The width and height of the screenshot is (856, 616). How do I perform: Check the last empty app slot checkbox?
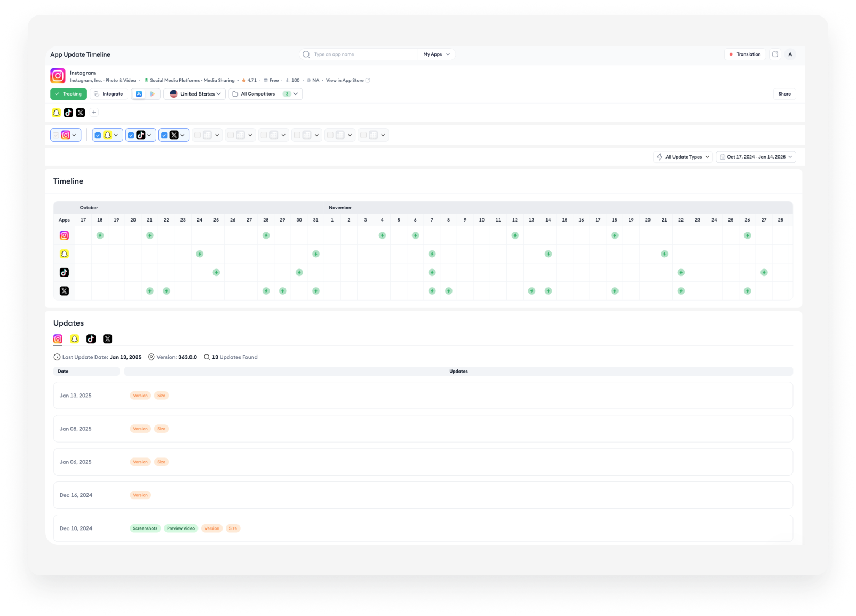[x=363, y=136]
